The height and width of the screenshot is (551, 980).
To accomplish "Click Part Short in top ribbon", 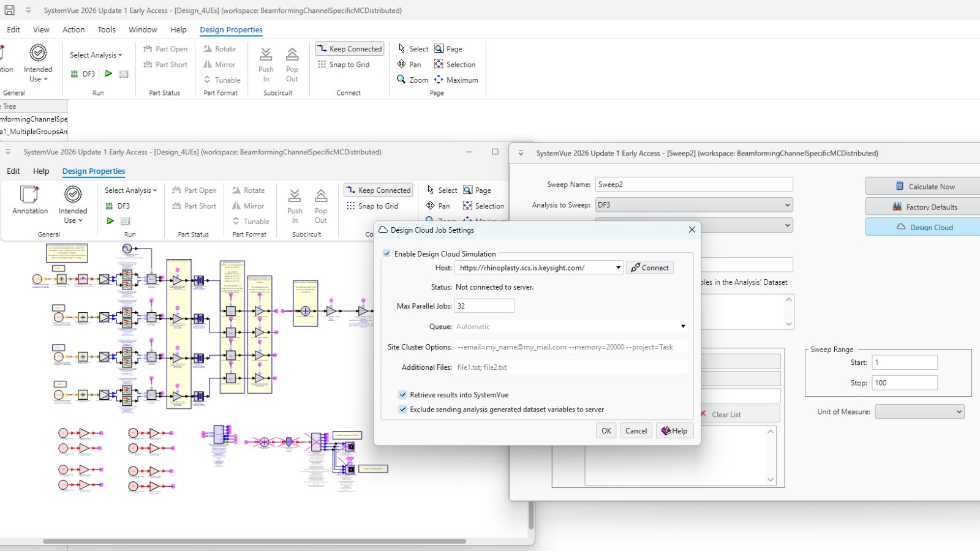I will pos(165,64).
